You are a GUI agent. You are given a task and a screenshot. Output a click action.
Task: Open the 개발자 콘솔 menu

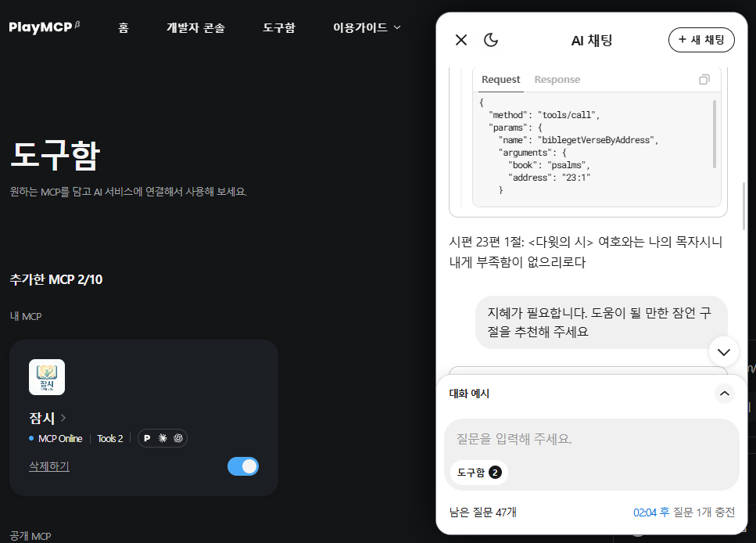pos(195,28)
